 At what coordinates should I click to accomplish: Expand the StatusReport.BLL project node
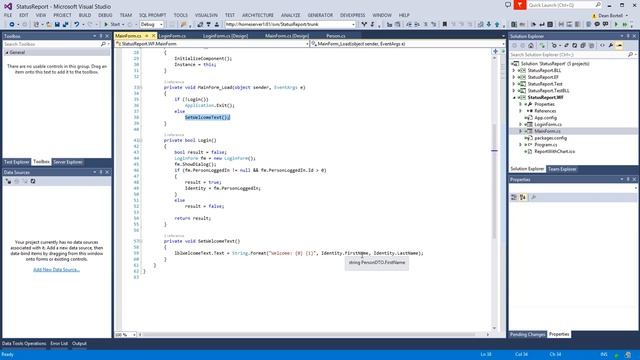[x=514, y=70]
